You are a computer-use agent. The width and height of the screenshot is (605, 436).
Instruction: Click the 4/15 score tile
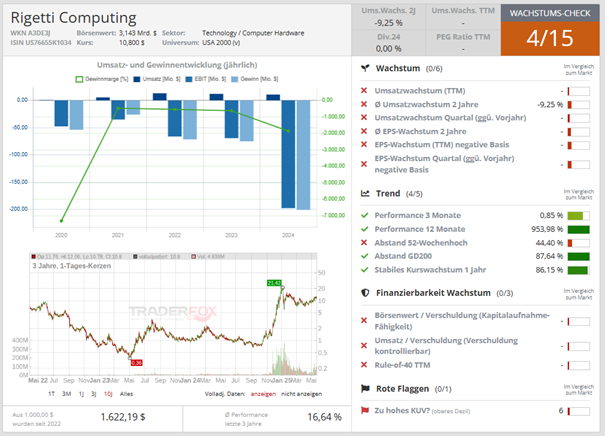point(550,38)
